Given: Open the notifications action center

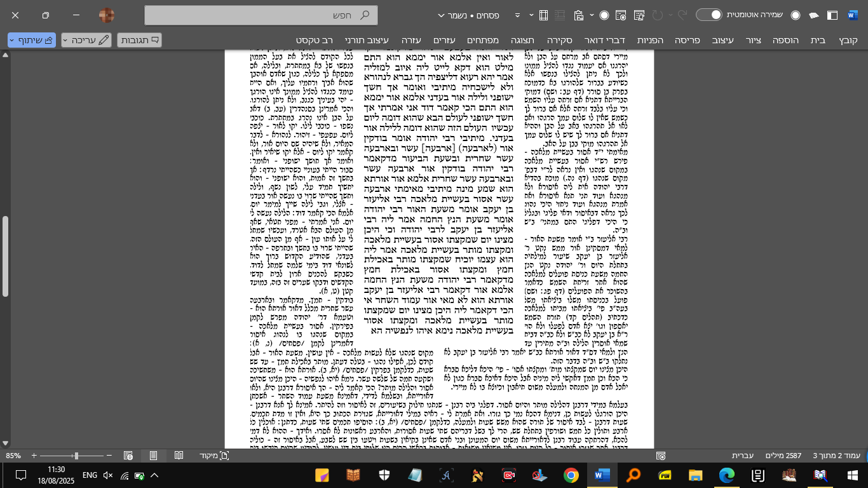Looking at the screenshot, I should (x=20, y=475).
